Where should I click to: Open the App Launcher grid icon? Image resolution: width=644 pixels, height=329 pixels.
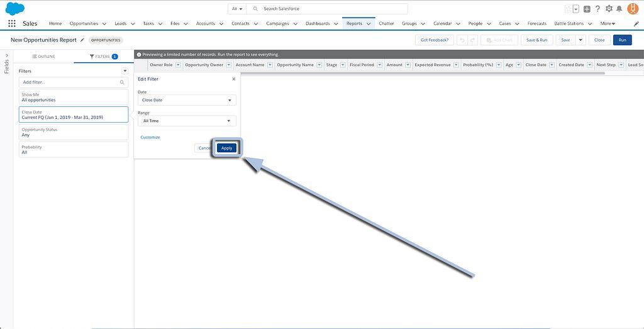[12, 24]
